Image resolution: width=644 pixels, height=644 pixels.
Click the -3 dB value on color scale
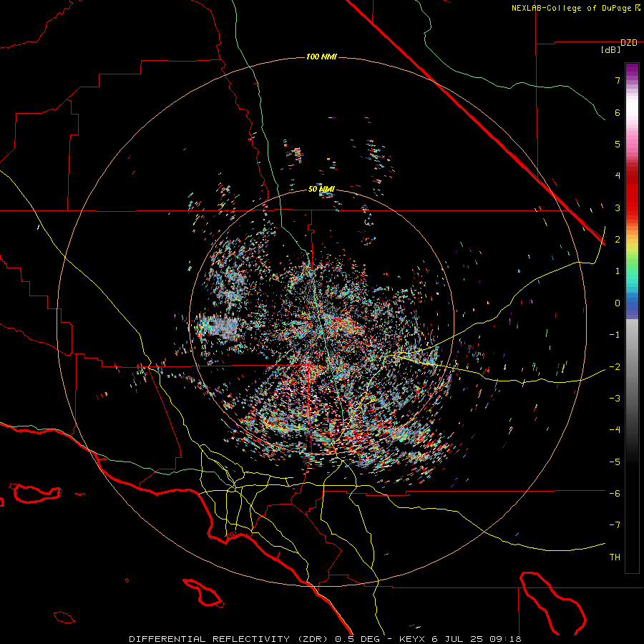pyautogui.click(x=615, y=399)
